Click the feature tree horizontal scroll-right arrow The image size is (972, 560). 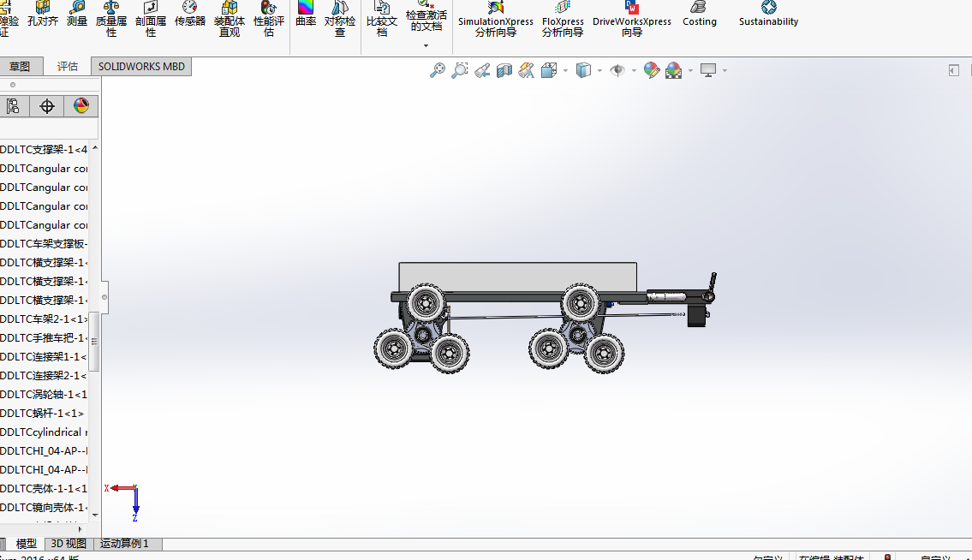pos(80,529)
